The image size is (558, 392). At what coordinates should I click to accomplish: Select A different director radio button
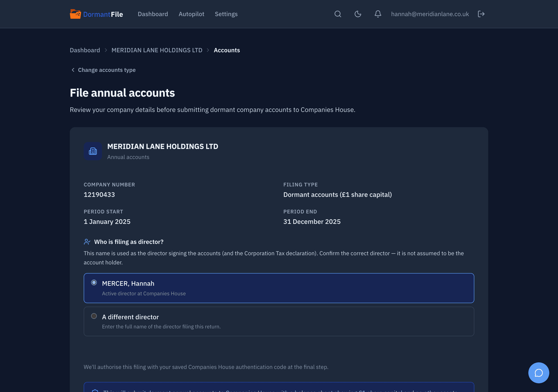[94, 316]
